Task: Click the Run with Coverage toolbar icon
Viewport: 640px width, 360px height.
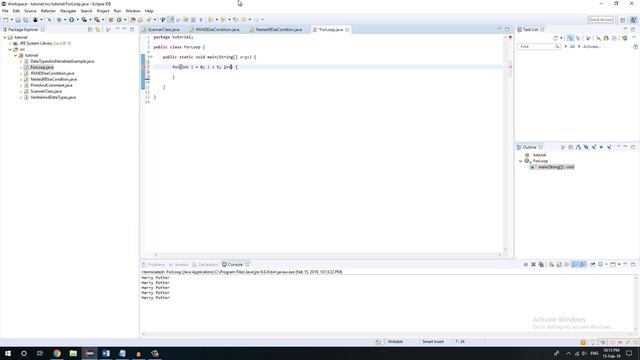Action: 84,20
